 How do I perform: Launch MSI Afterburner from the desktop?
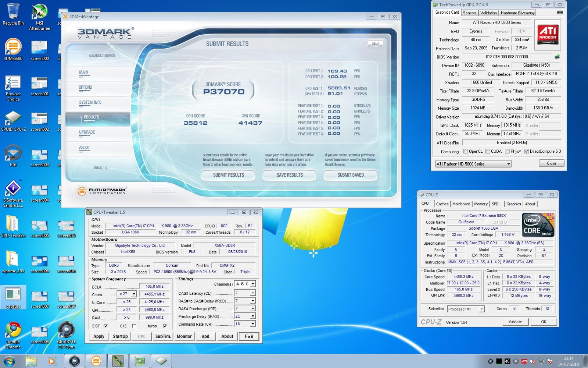(40, 17)
